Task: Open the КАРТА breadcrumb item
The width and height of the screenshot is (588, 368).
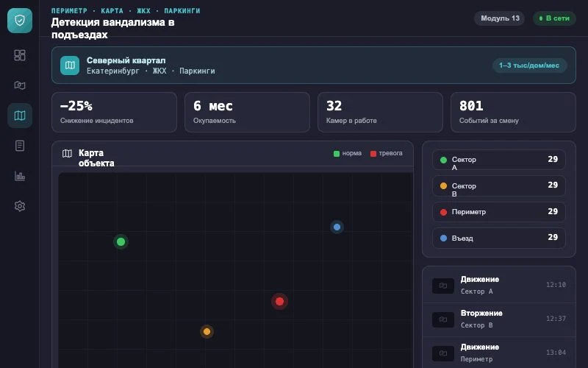Action: coord(112,11)
